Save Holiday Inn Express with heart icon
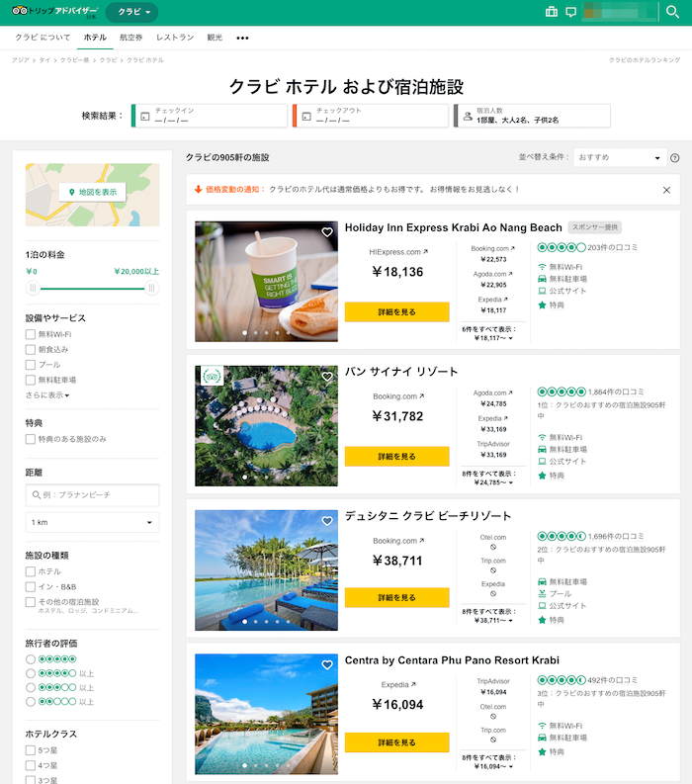Viewport: 692px width, 784px height. 327,232
